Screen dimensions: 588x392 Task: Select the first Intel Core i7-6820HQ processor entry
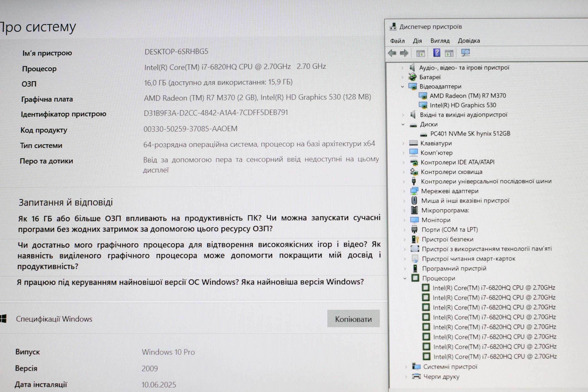pos(494,288)
